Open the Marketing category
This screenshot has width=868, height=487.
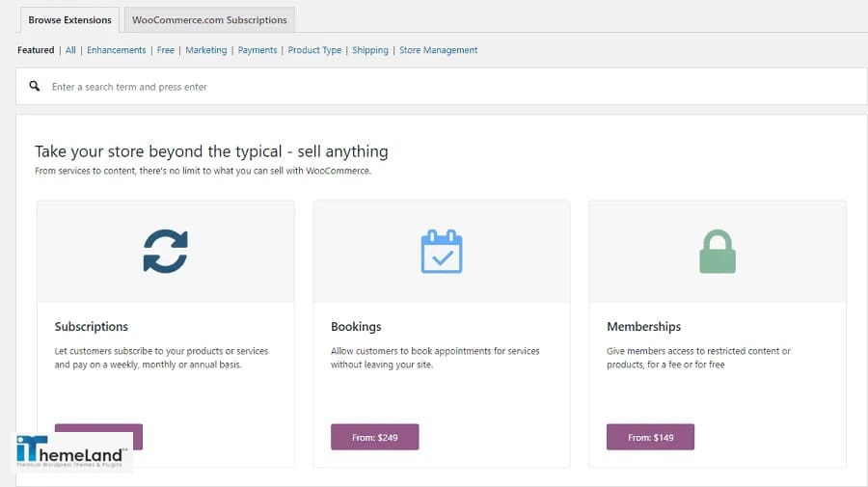point(206,50)
